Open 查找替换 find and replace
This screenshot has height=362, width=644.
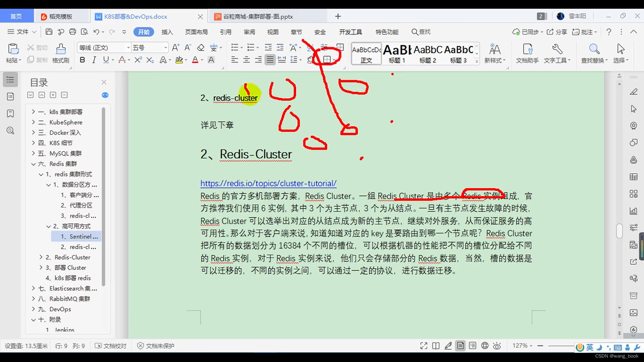[x=594, y=54]
